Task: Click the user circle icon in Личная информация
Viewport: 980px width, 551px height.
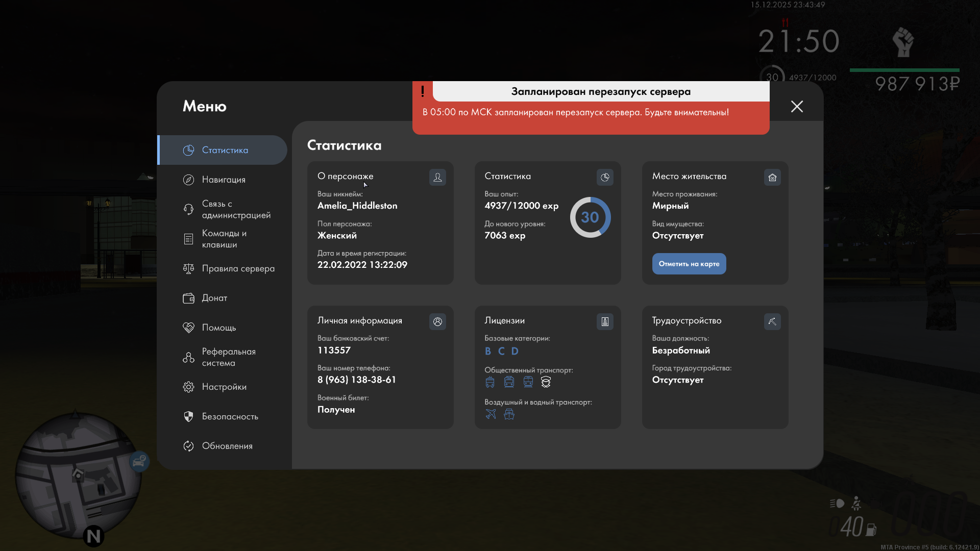Action: pyautogui.click(x=437, y=321)
